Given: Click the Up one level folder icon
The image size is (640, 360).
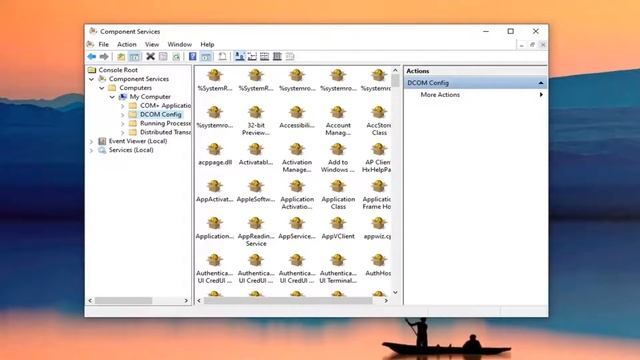Looking at the screenshot, I should coord(121,56).
